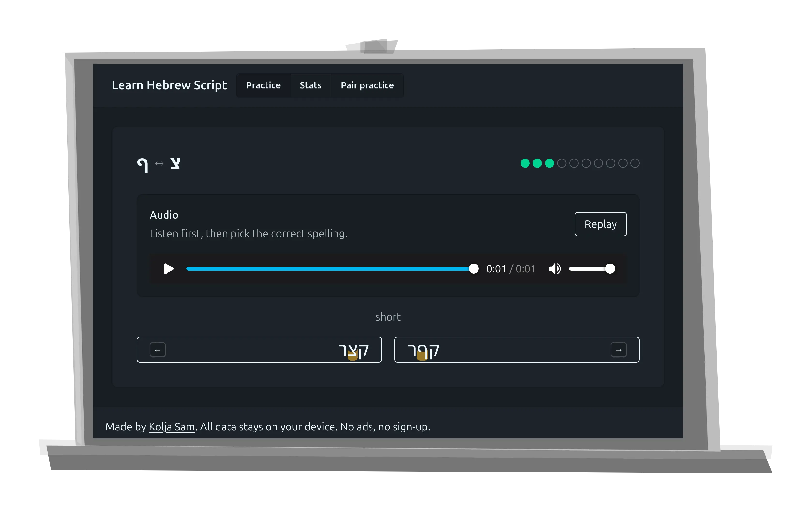The image size is (812, 512).
Task: Seek on the audio progress bar
Action: 332,269
